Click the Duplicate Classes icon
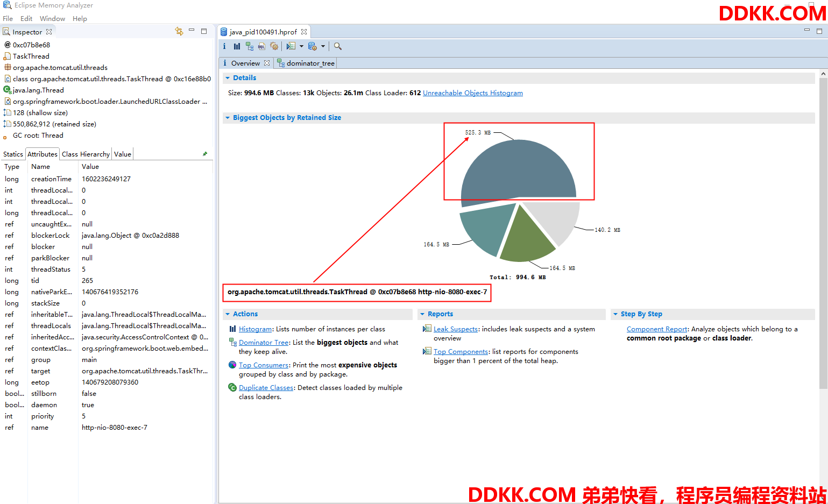828x504 pixels. [x=232, y=387]
